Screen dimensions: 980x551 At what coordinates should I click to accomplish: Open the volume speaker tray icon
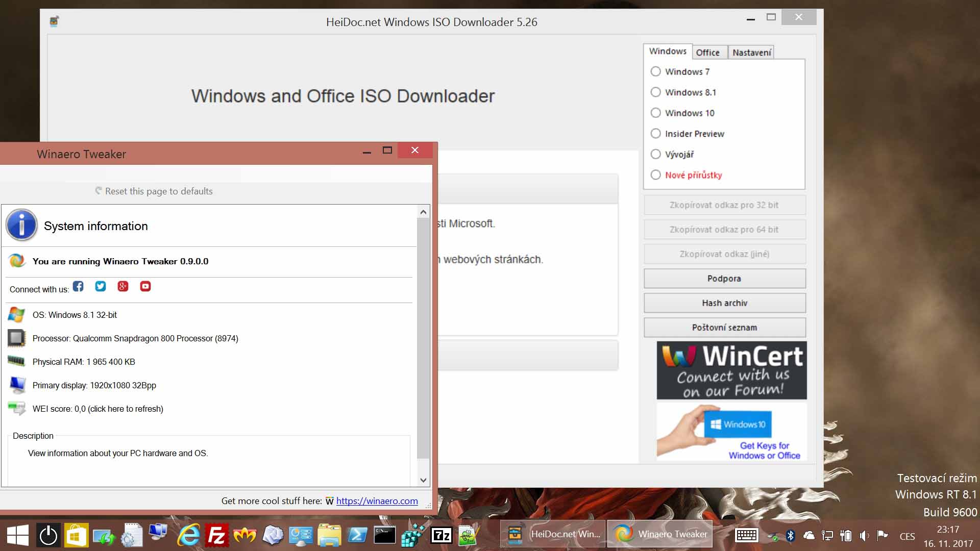tap(864, 535)
